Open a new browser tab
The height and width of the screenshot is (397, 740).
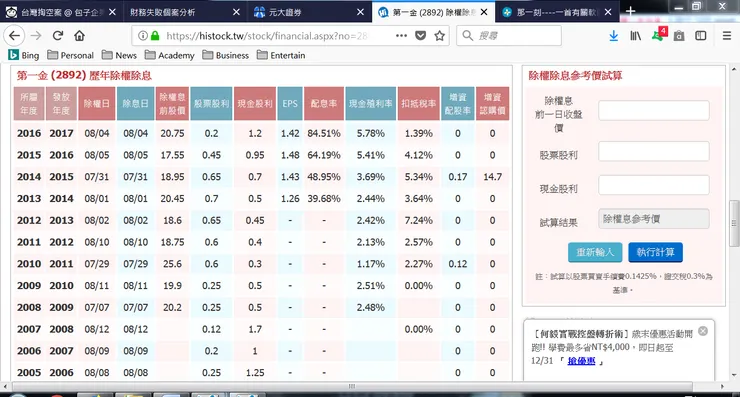coord(631,11)
